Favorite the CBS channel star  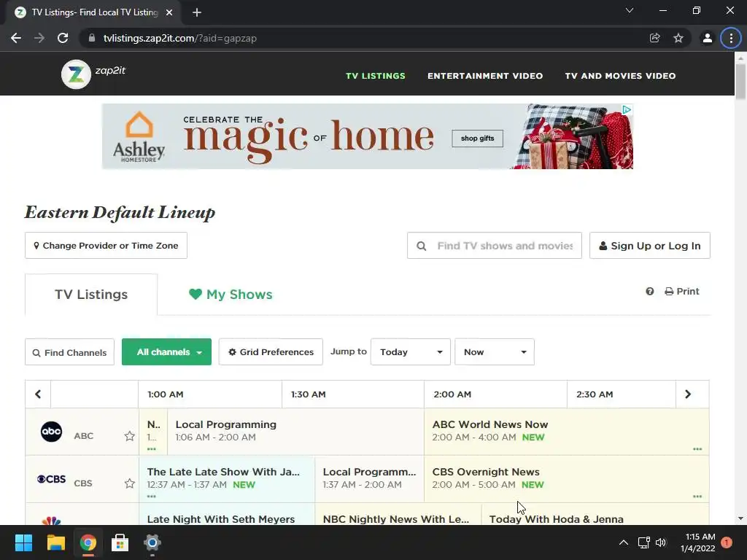point(129,483)
